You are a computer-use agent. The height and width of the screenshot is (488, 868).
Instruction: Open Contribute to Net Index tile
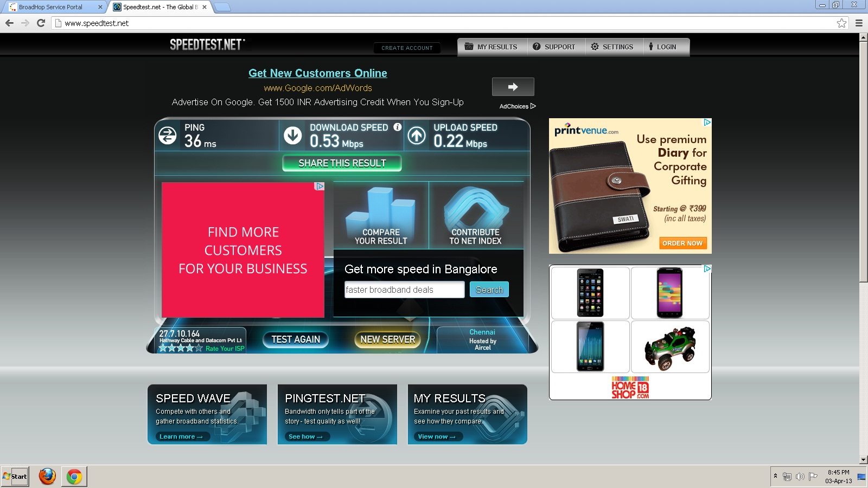point(476,215)
